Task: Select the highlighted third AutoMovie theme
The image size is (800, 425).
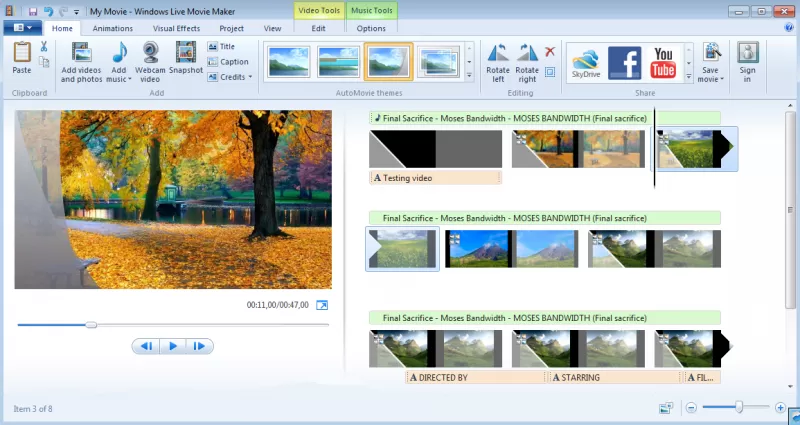Action: coord(388,62)
